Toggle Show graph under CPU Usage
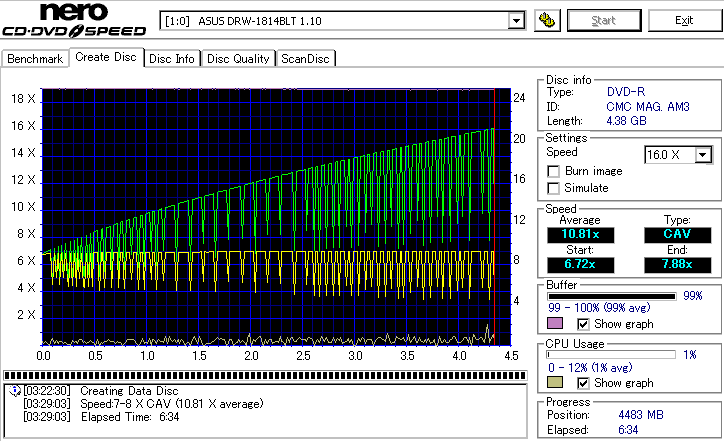Screen dimensions: 724x441 584,383
